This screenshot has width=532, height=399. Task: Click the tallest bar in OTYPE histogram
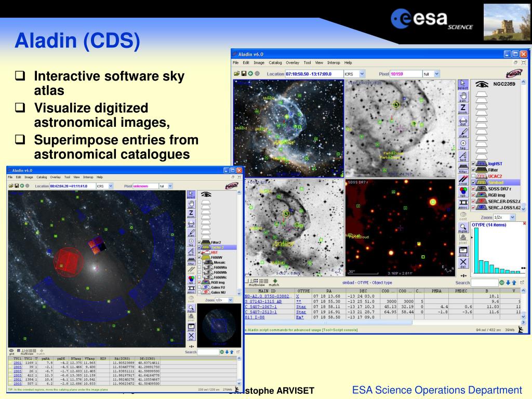pos(476,251)
